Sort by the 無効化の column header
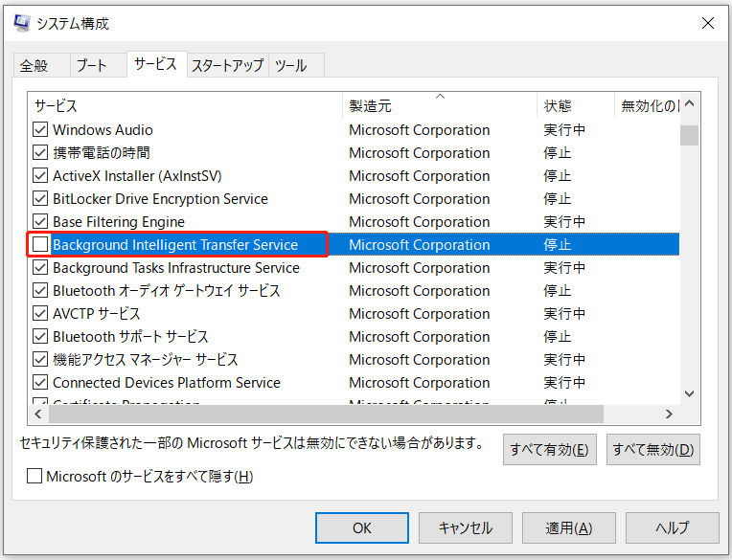Screen dimensions: 732x560 click(x=647, y=106)
